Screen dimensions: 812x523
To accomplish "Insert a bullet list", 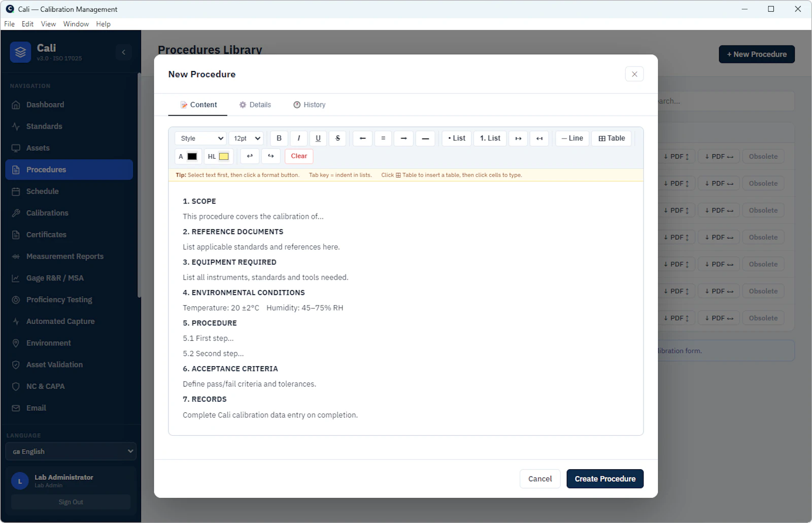I will click(457, 138).
